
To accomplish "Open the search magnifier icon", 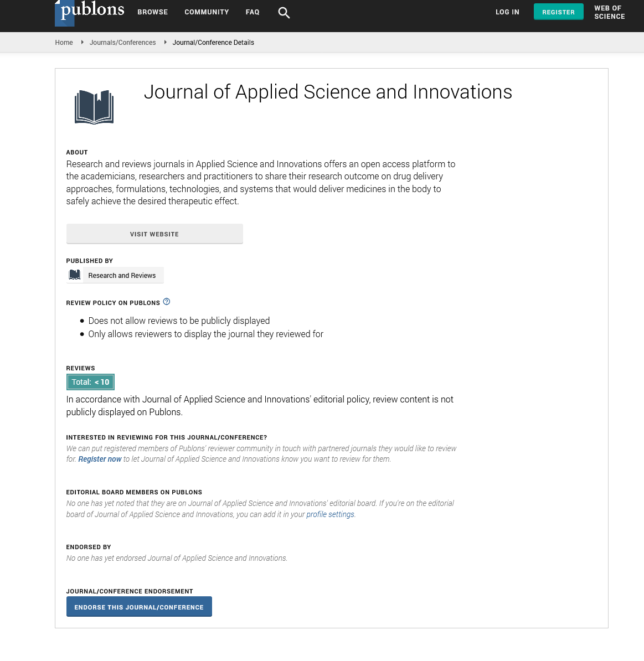I will tap(284, 13).
